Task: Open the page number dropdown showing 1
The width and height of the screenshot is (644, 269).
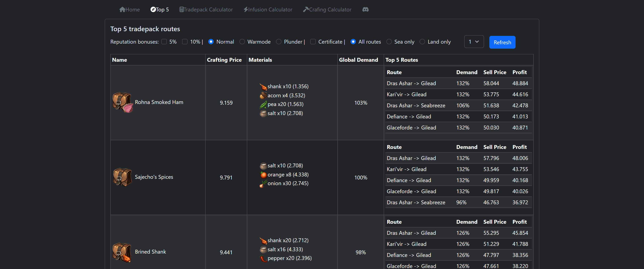Action: (474, 42)
